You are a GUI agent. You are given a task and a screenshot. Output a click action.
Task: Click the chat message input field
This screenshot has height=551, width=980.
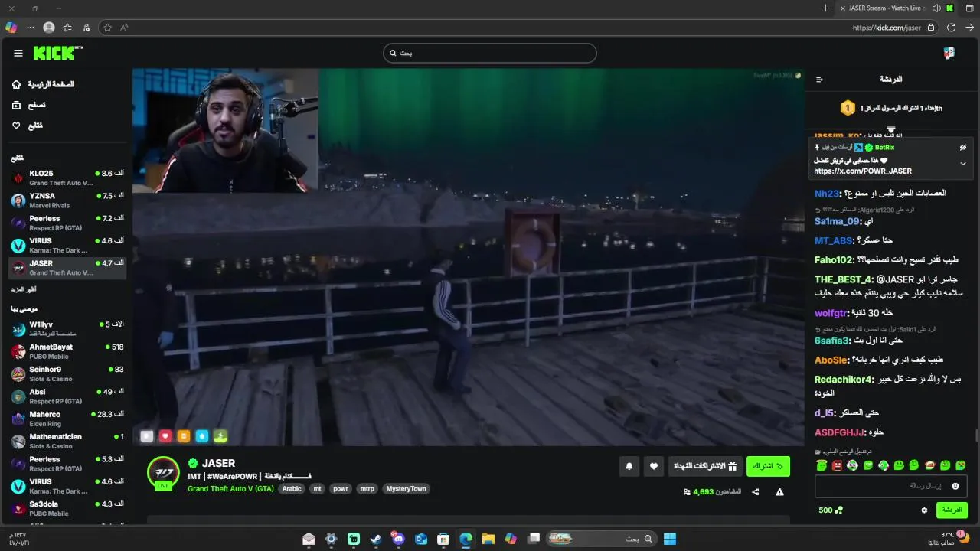tap(890, 486)
